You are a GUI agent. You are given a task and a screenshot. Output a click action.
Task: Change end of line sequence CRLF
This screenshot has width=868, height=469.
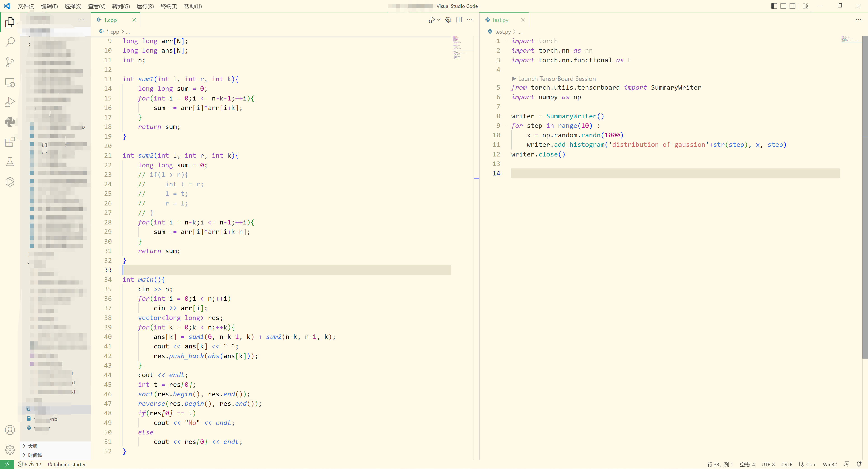pyautogui.click(x=786, y=464)
